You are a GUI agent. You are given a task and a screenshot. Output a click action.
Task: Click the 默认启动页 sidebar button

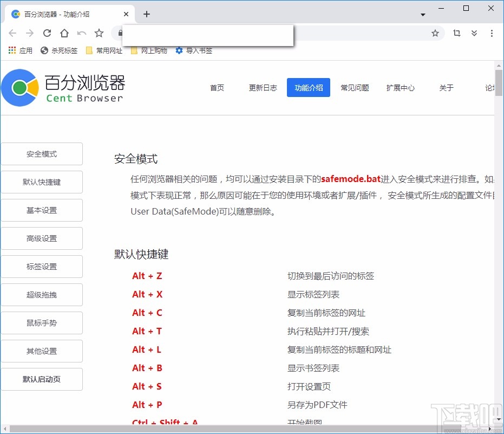coord(42,379)
